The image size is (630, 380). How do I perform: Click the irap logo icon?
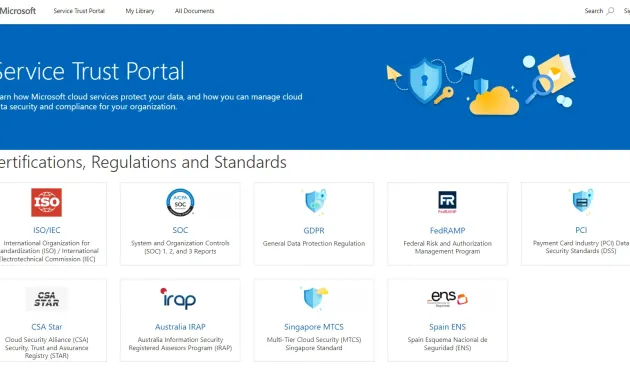coord(178,298)
